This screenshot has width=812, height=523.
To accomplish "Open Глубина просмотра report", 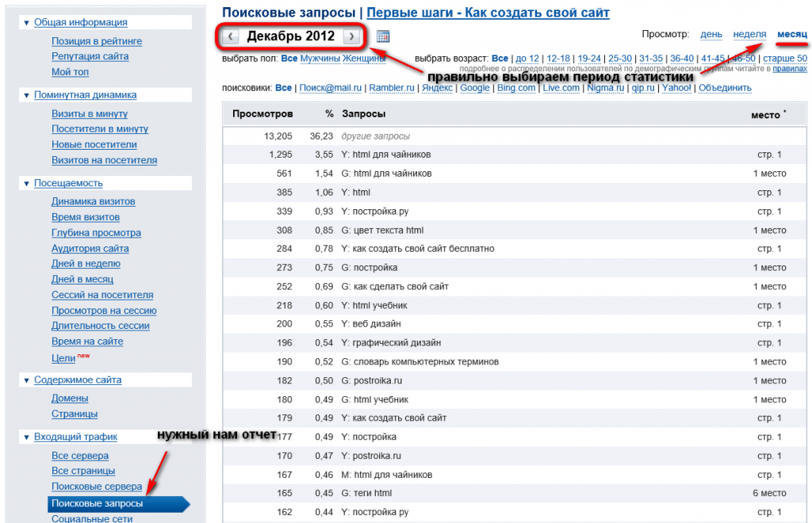I will pyautogui.click(x=96, y=233).
